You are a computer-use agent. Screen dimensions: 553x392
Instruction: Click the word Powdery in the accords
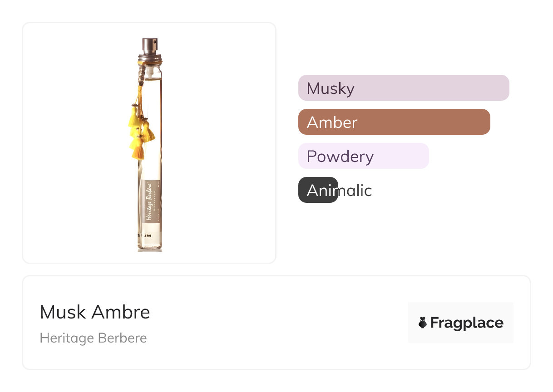point(340,156)
